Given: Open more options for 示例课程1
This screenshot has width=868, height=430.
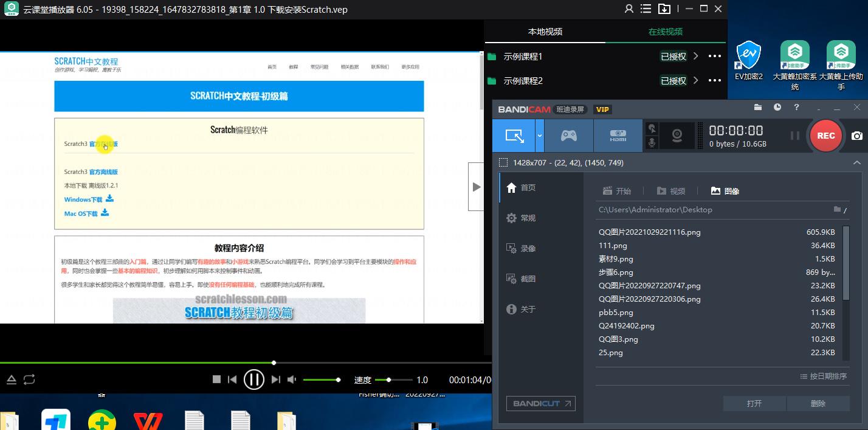Looking at the screenshot, I should pyautogui.click(x=714, y=56).
